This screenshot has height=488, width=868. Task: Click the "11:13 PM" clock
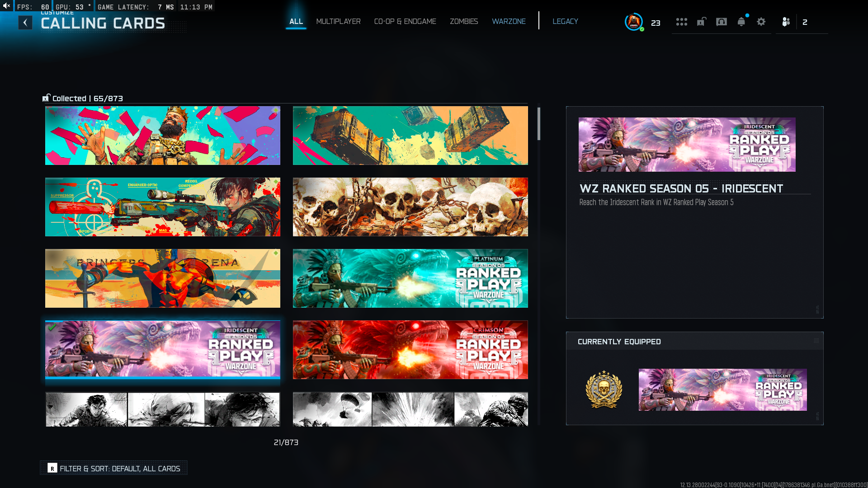[196, 7]
